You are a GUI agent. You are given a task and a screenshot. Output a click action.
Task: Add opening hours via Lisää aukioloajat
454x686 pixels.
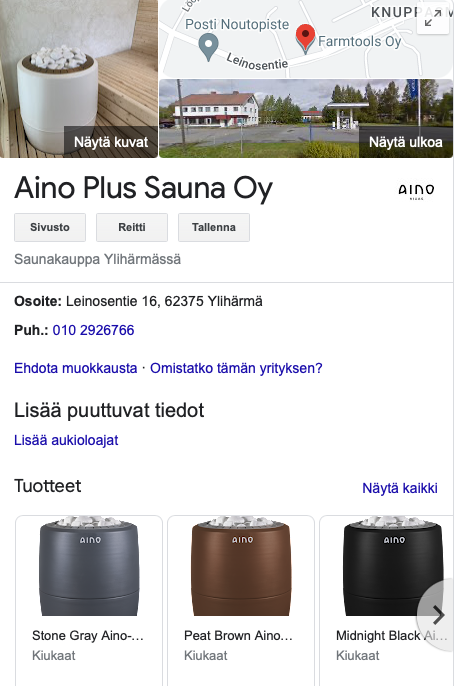tap(66, 440)
